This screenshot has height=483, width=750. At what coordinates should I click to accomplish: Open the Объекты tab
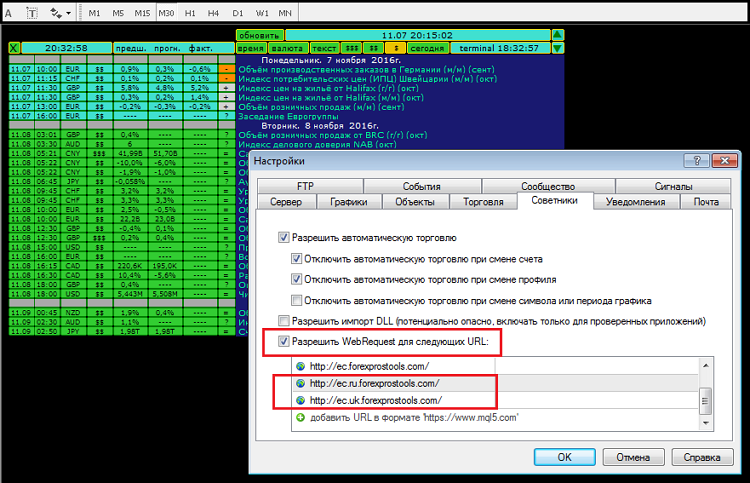click(415, 202)
